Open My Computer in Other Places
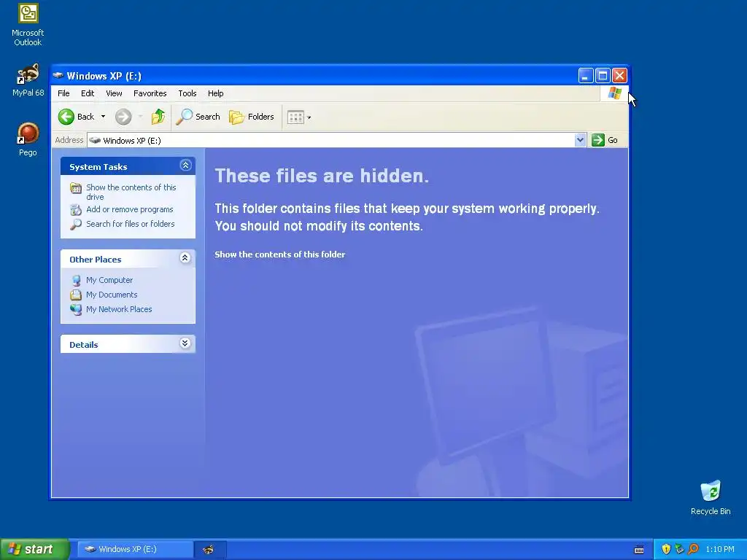747x560 pixels. (x=109, y=280)
